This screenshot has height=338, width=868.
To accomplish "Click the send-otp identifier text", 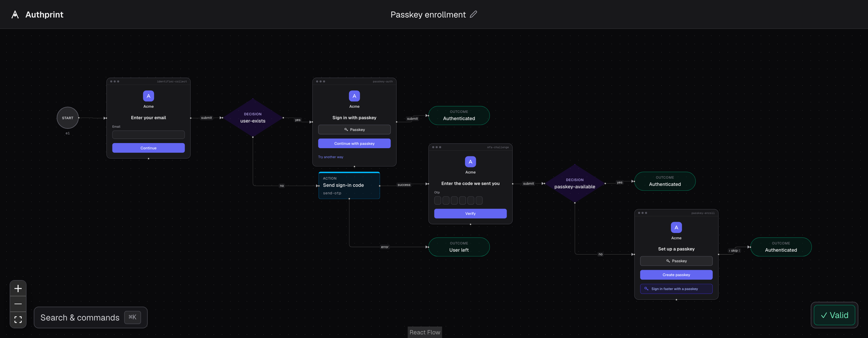I will pos(332,193).
